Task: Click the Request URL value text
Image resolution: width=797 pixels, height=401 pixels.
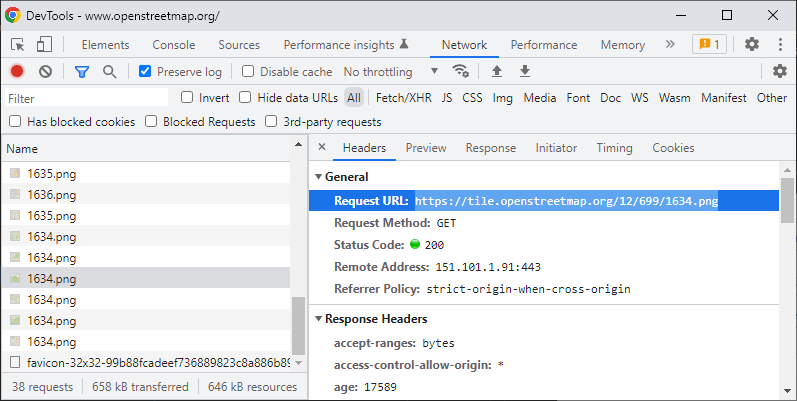Action: coord(566,201)
